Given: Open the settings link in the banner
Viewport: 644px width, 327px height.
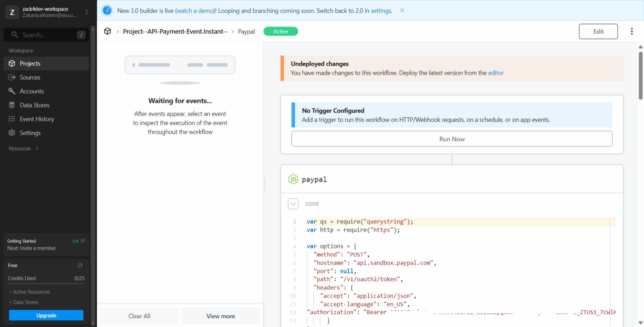Looking at the screenshot, I should (381, 11).
